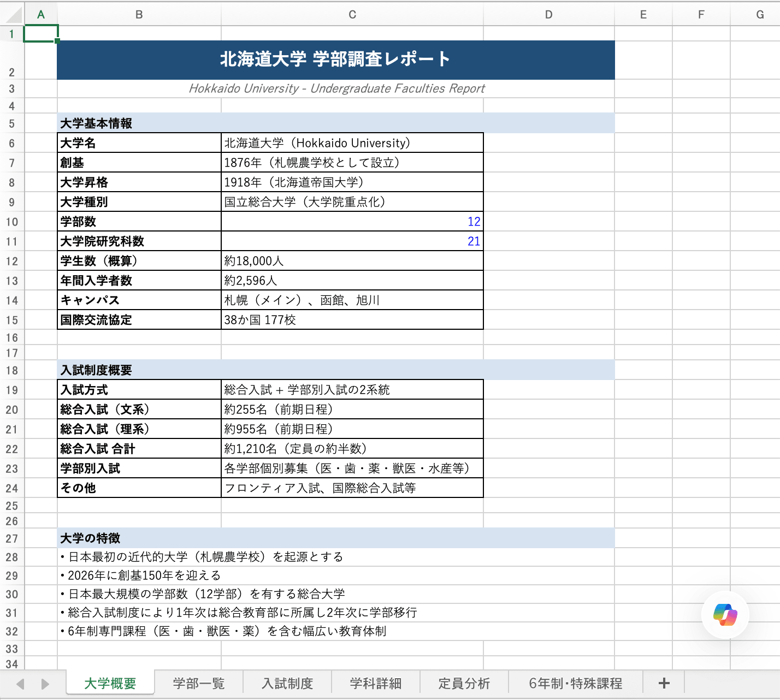
Task: Go to previous sheet tab arrow
Action: coord(21,684)
